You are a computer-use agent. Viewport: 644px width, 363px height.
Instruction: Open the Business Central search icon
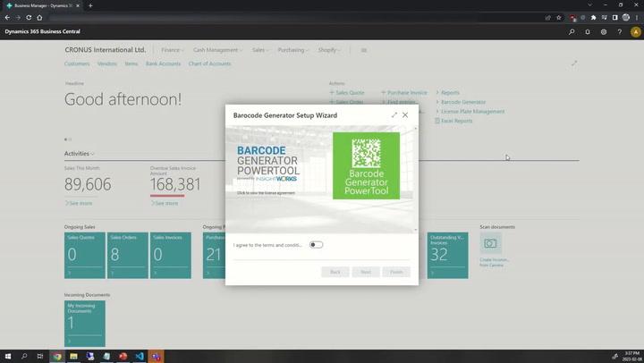(x=572, y=31)
